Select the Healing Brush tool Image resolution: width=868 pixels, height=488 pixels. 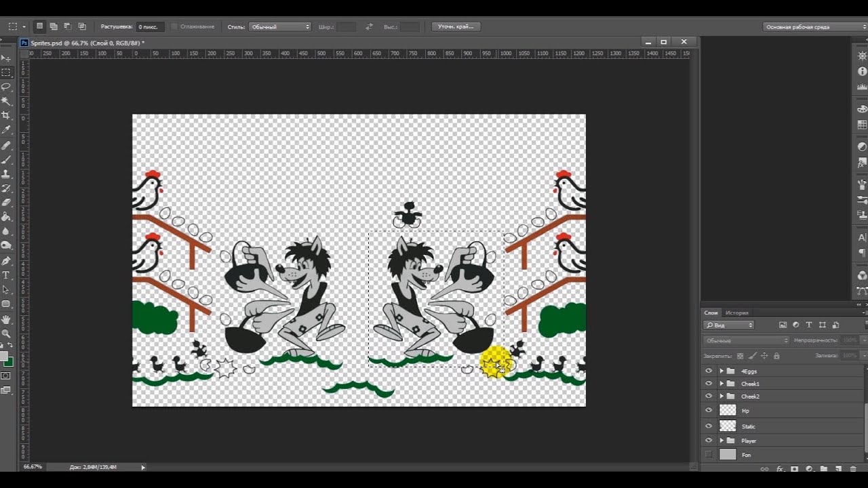pos(6,145)
